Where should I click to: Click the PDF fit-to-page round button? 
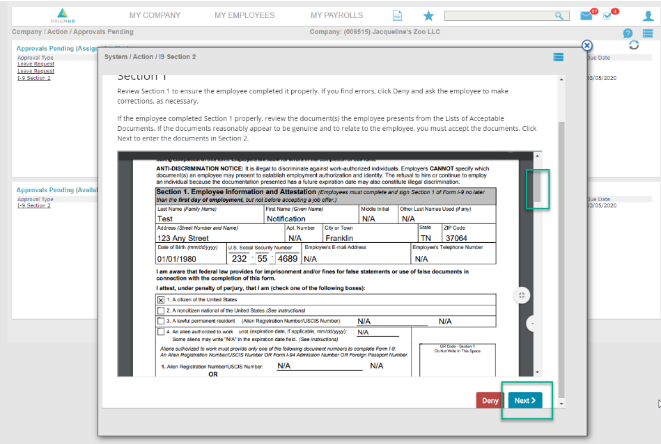pos(521,295)
